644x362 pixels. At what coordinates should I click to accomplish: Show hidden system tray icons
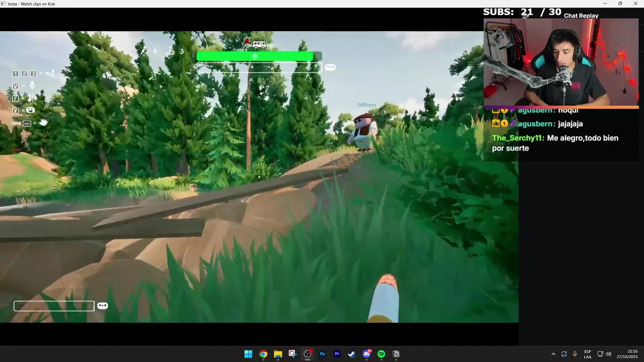click(553, 354)
